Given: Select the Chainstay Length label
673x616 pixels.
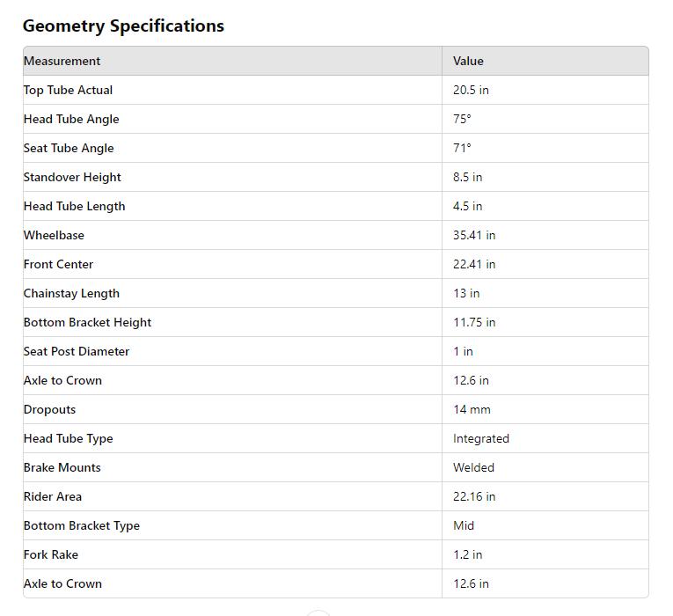Looking at the screenshot, I should click(71, 293).
